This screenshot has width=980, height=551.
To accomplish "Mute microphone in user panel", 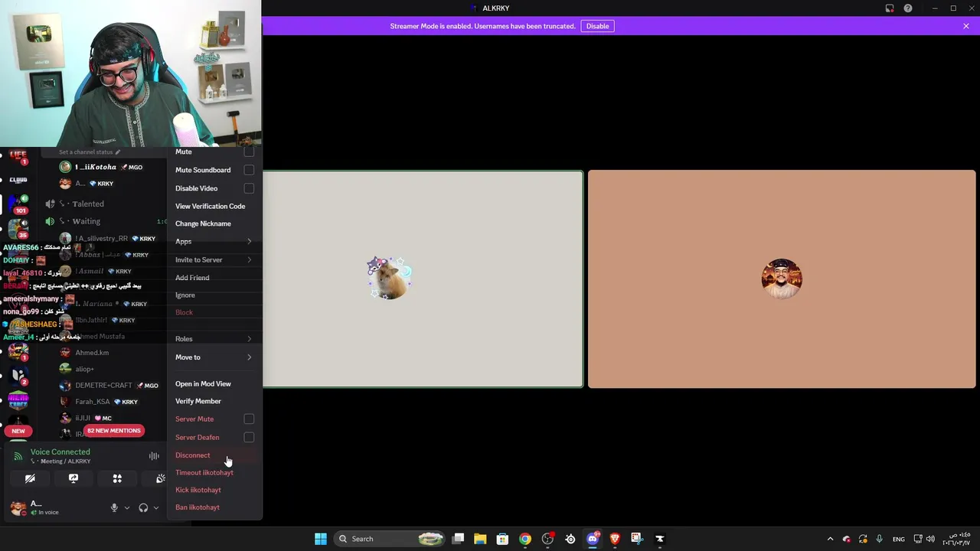I will [x=114, y=508].
